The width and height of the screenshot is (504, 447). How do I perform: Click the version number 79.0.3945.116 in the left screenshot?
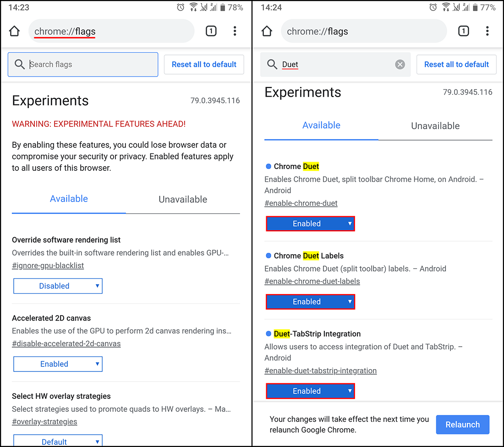(x=215, y=101)
